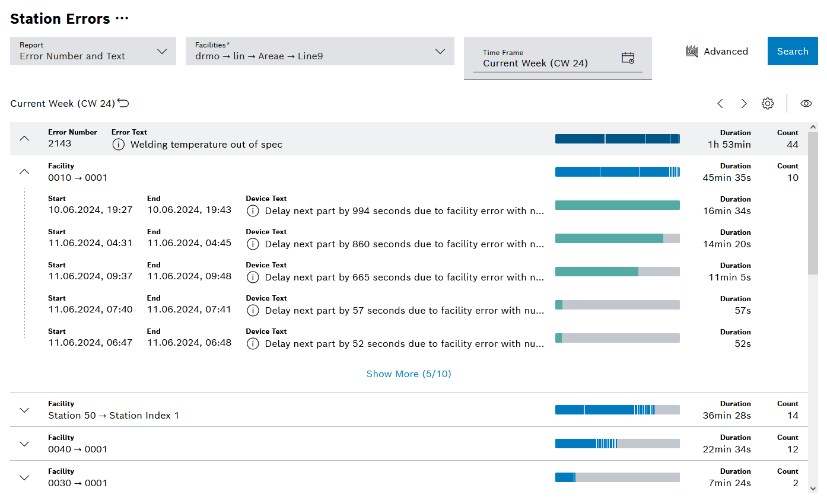The image size is (827, 504).
Task: Open the Report dropdown
Action: [93, 51]
